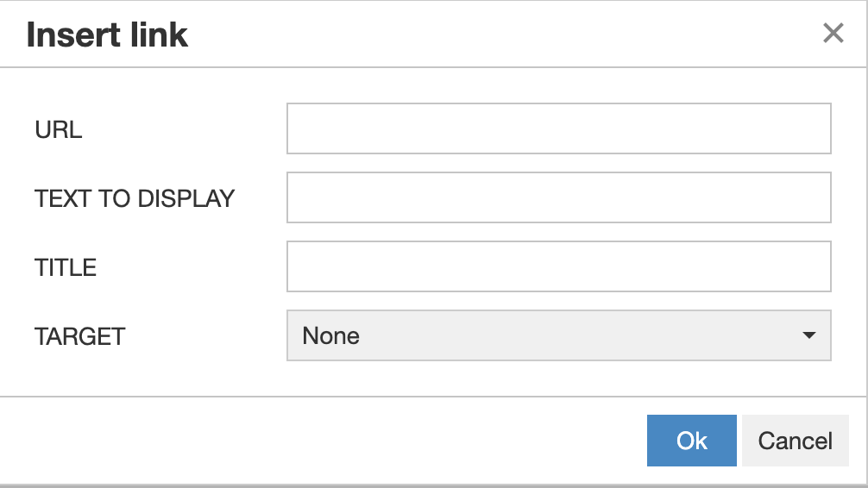Click the Target dropdown arrow
The height and width of the screenshot is (488, 868).
pos(808,335)
